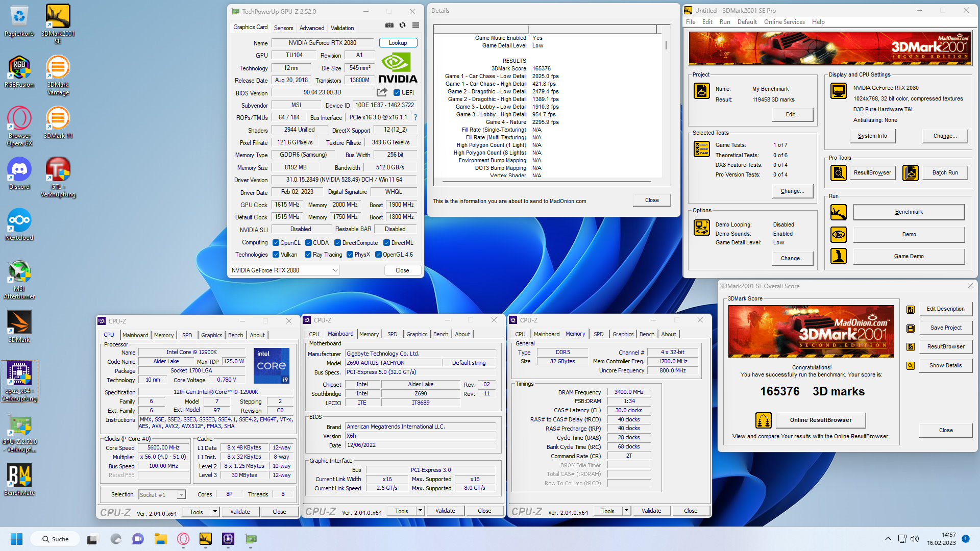Toggle PhysX checkbox
The width and height of the screenshot is (980, 551).
(x=350, y=255)
